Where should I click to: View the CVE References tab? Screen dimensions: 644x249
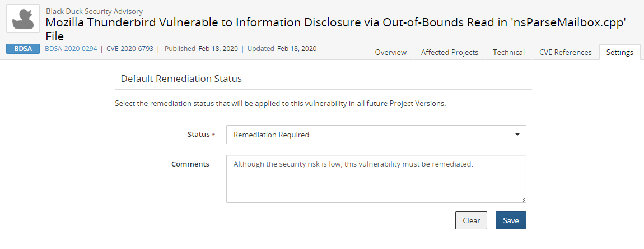565,52
